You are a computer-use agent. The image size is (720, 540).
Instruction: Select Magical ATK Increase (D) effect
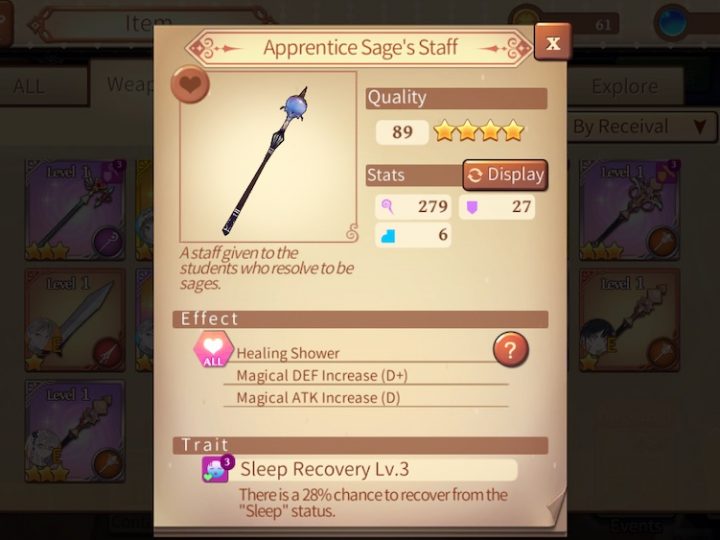318,397
